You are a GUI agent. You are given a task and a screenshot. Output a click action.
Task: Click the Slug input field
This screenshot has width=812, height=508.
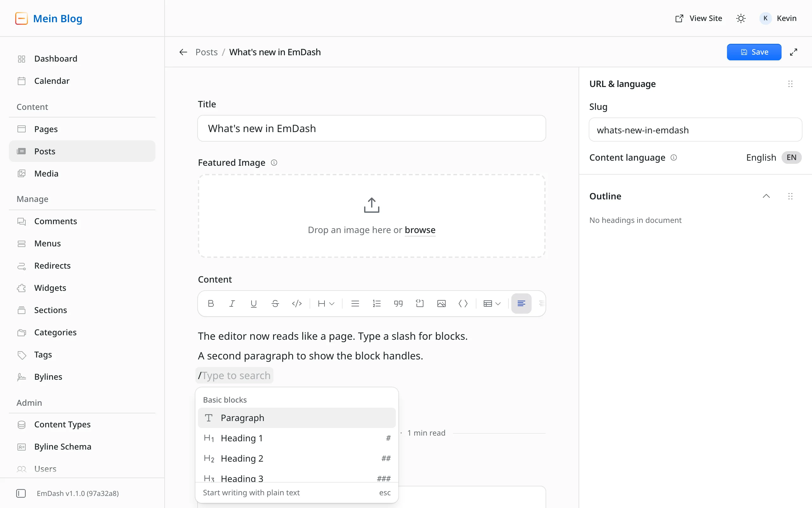(695, 130)
